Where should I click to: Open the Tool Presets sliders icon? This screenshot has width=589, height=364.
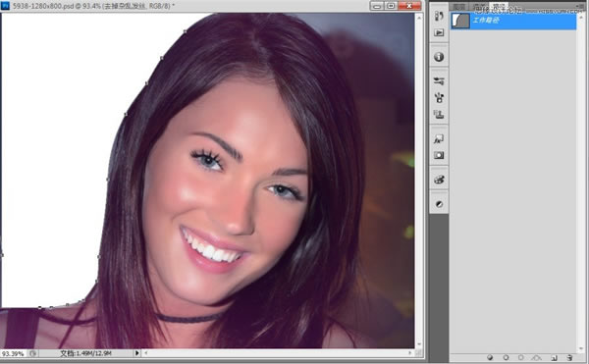(439, 80)
